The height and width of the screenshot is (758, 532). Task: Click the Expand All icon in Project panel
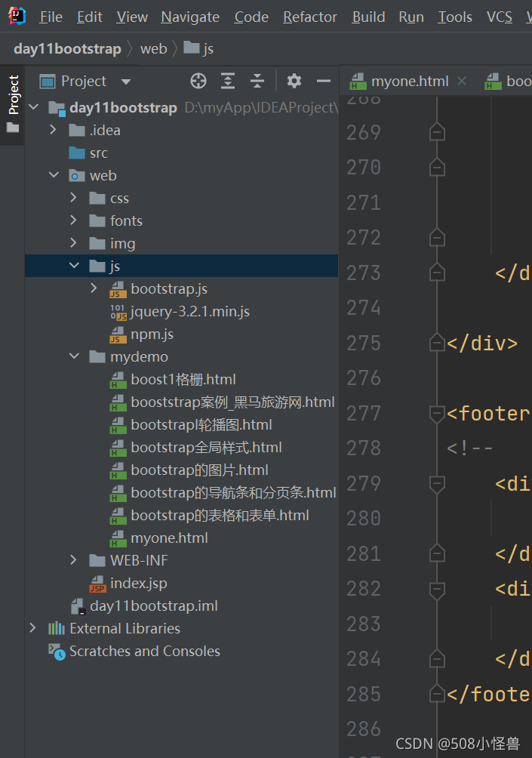pyautogui.click(x=228, y=82)
